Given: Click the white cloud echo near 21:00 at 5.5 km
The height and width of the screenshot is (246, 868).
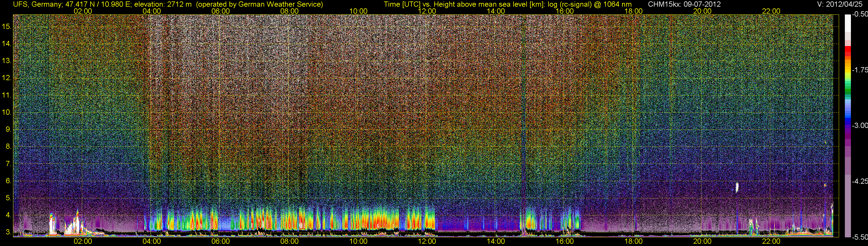Looking at the screenshot, I should point(737,187).
